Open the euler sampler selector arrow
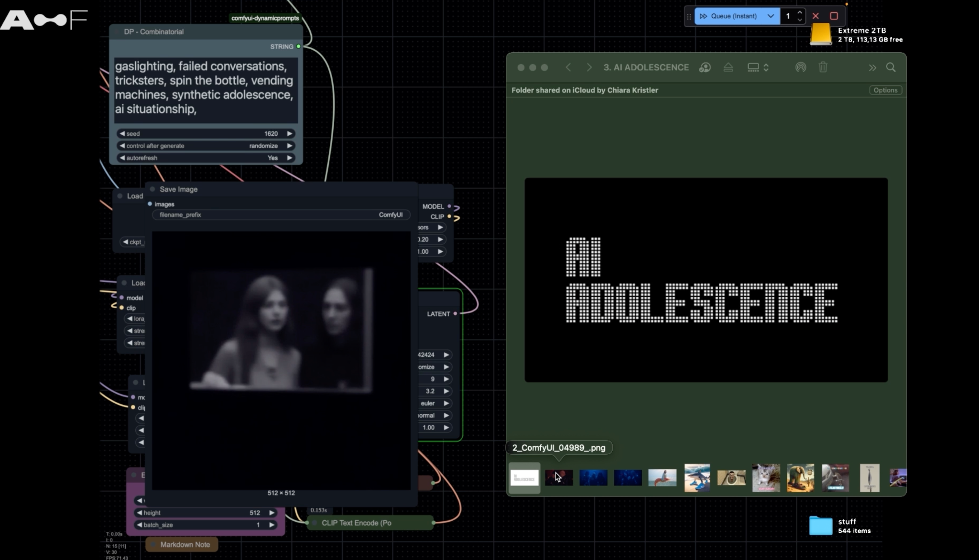Image resolution: width=979 pixels, height=560 pixels. click(x=446, y=403)
